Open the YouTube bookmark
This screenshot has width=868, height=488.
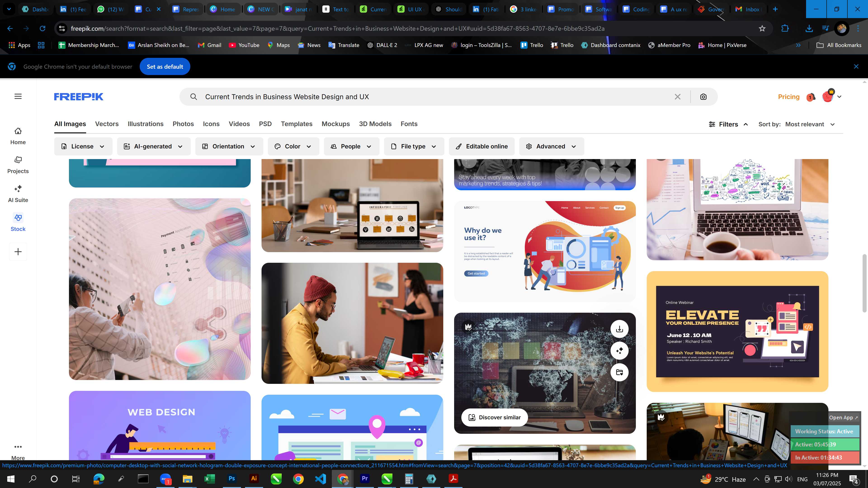click(x=244, y=45)
